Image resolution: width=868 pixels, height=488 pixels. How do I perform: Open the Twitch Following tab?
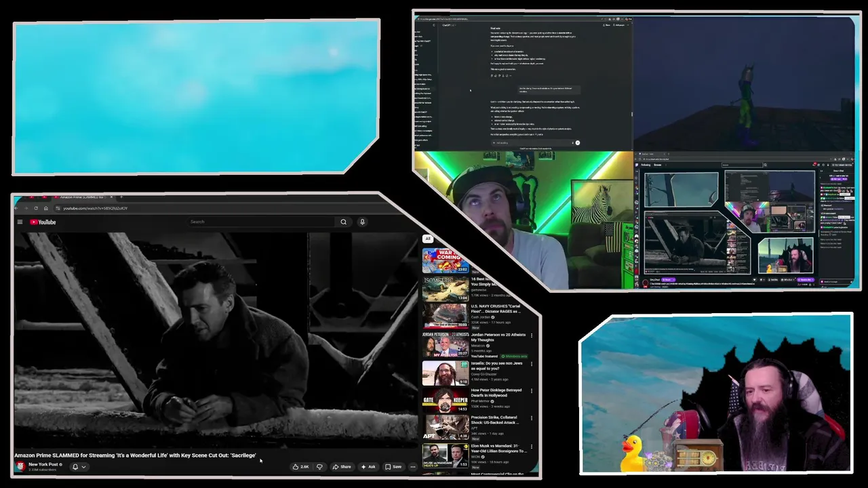(x=646, y=165)
